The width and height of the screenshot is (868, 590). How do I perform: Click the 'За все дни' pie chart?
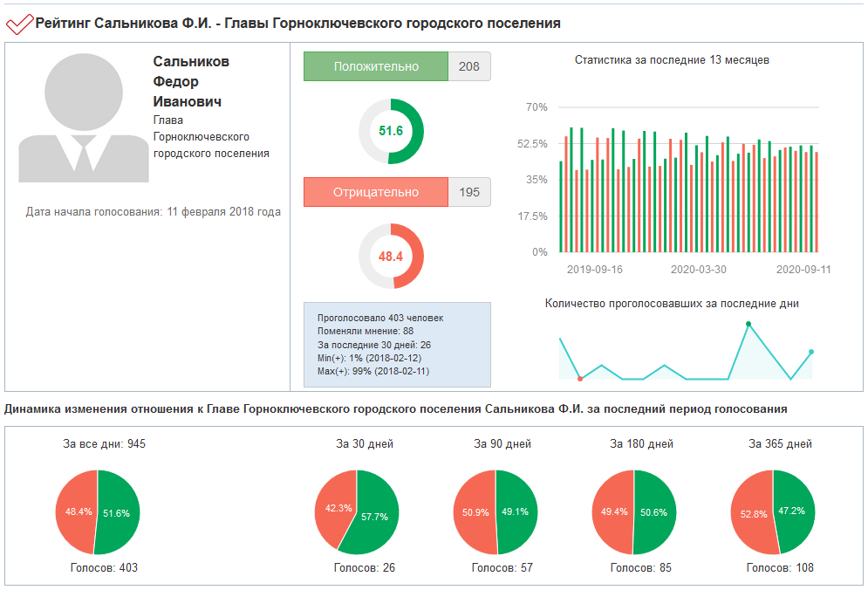tap(97, 512)
